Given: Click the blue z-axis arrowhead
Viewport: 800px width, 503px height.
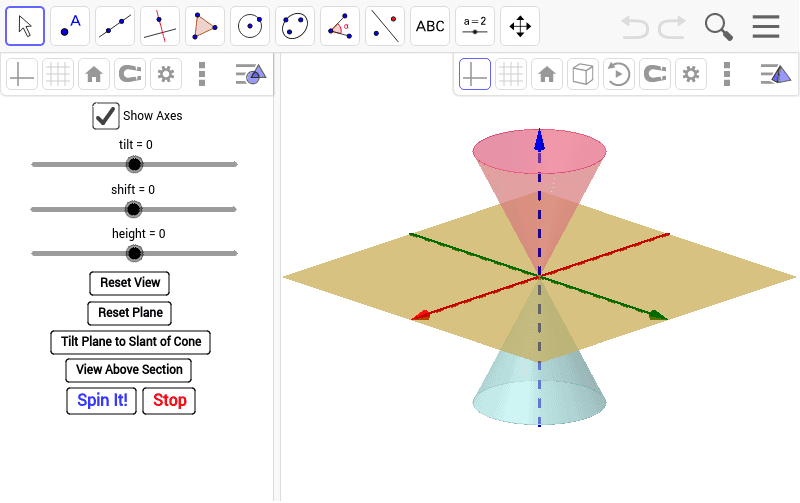Looking at the screenshot, I should 539,140.
